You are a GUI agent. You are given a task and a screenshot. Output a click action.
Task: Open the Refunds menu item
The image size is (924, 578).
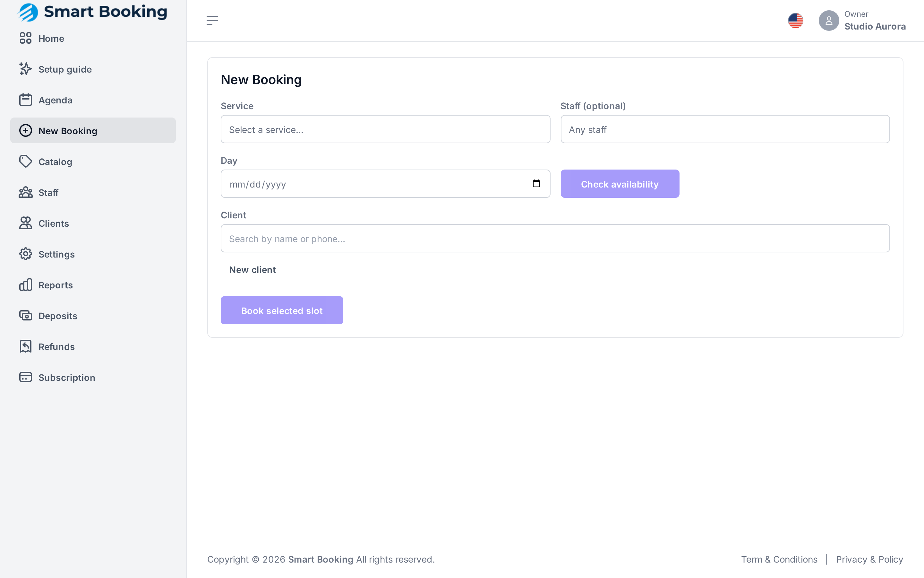93,347
